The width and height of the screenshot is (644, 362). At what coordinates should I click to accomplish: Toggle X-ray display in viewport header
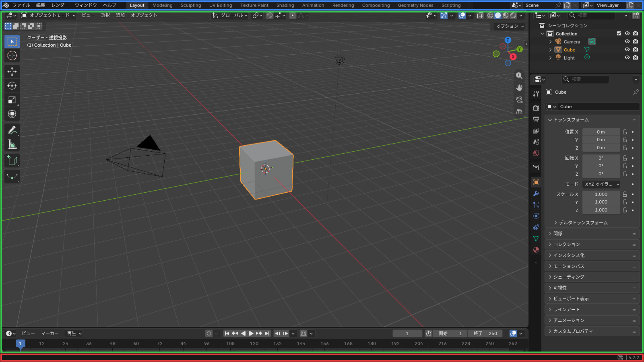480,15
